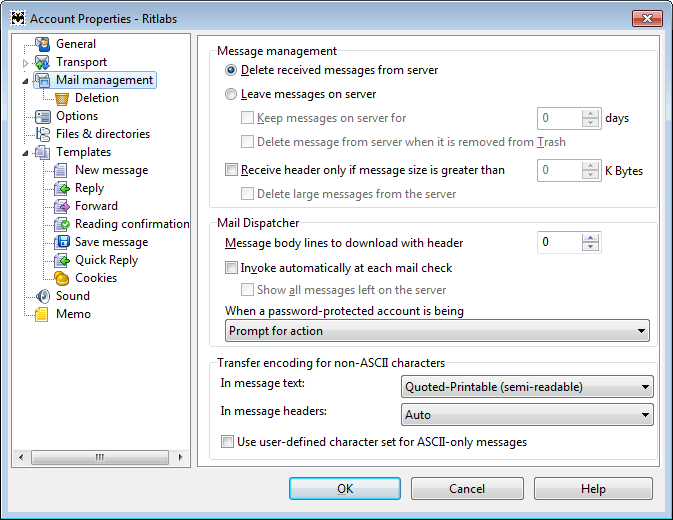This screenshot has width=673, height=520.
Task: Open the Memo page
Action: 73,314
